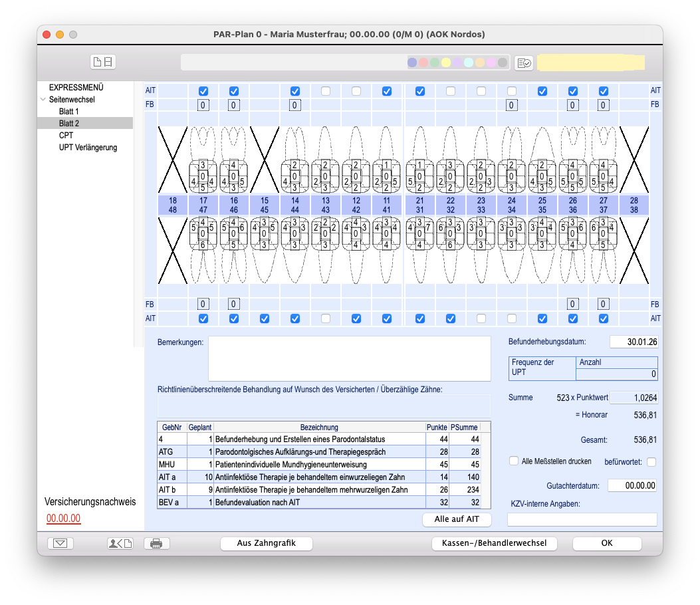Screen dimensions: 700x605
Task: Click the 'Alle auf AIT' button
Action: [457, 519]
